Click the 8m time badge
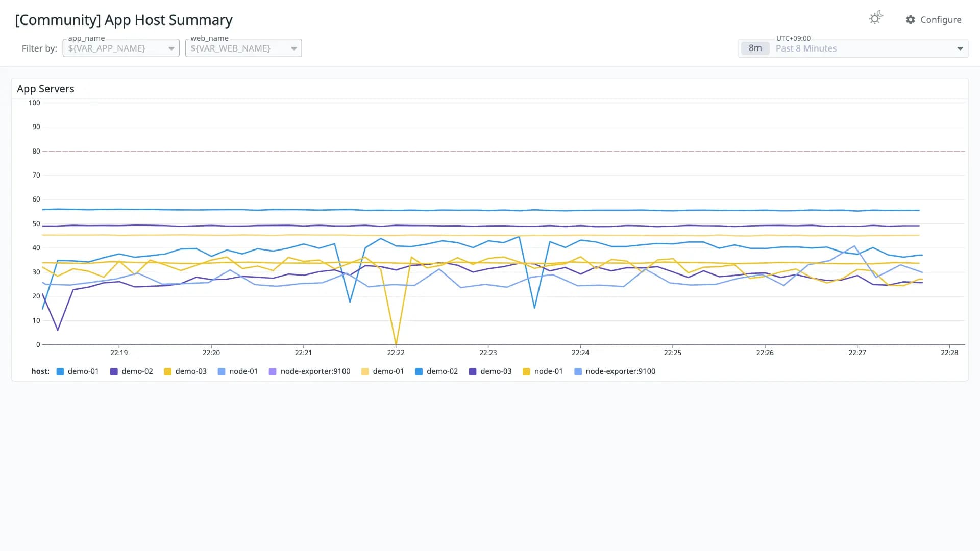Screen dimensions: 980x551 click(x=755, y=48)
